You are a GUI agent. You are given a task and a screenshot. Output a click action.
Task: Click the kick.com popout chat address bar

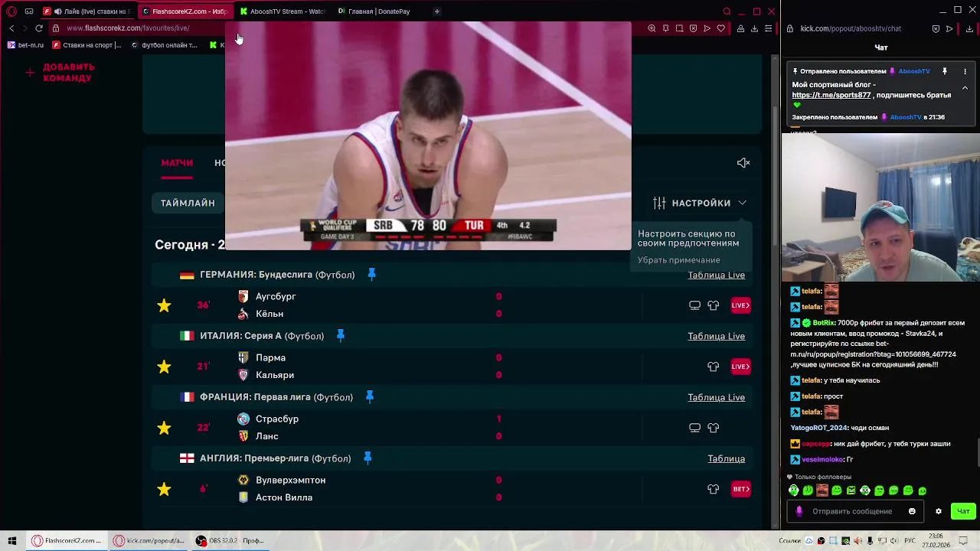(850, 28)
